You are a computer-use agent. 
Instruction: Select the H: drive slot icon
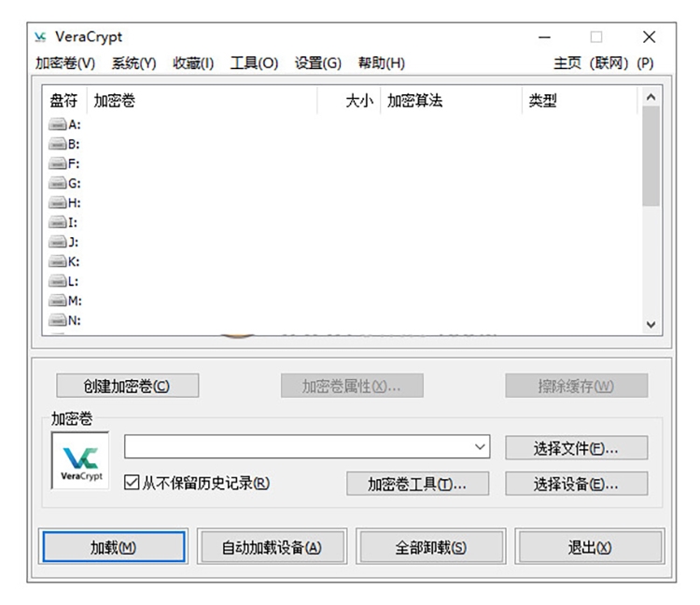click(58, 203)
